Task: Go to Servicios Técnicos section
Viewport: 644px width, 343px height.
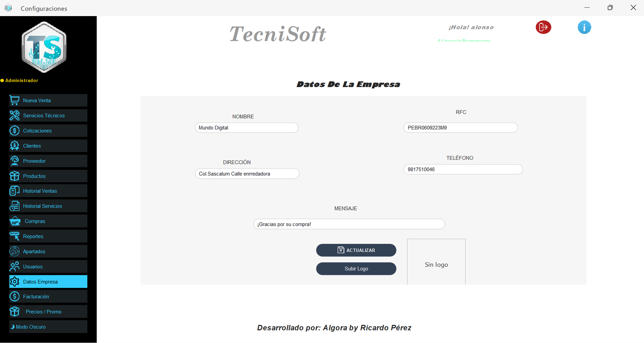Action: coord(48,115)
